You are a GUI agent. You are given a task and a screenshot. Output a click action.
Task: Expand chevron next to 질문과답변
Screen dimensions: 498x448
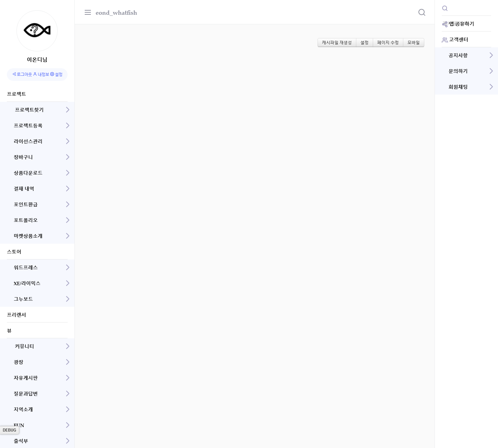68,393
